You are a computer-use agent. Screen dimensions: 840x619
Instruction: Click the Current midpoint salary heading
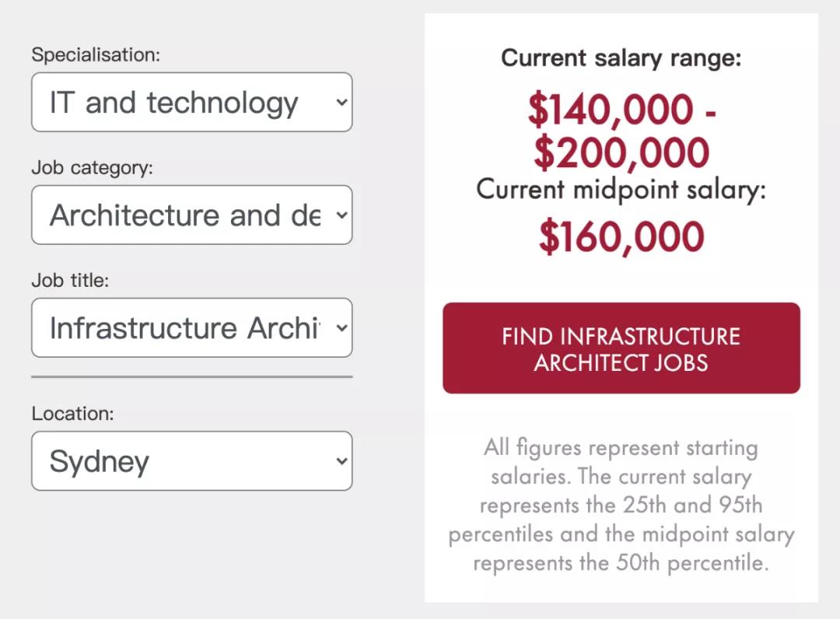(621, 190)
